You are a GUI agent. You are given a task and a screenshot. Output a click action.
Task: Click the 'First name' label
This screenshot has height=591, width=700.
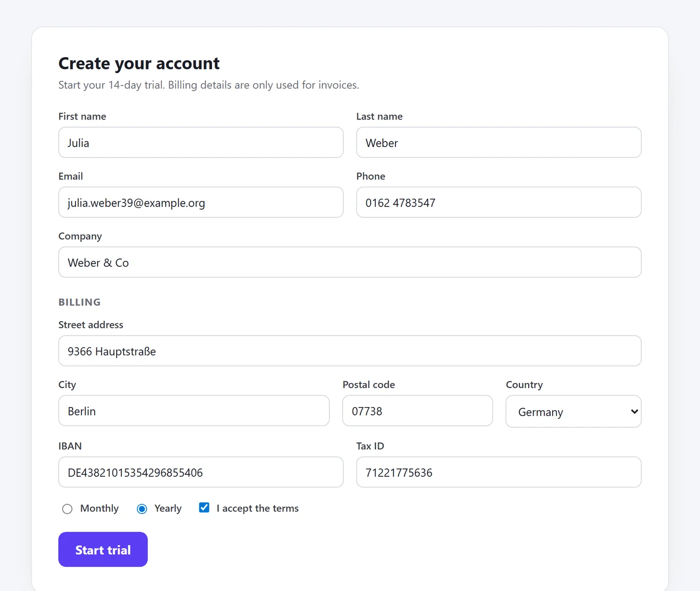tap(82, 116)
